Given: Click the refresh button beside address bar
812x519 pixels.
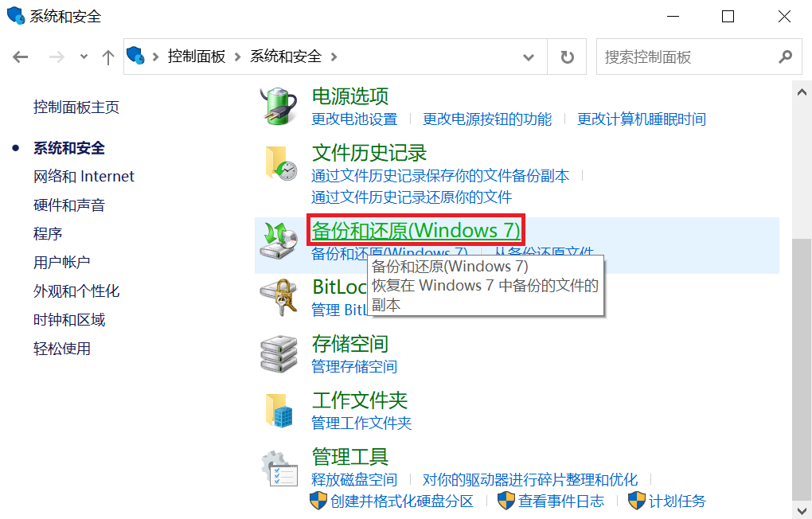Looking at the screenshot, I should (x=567, y=57).
